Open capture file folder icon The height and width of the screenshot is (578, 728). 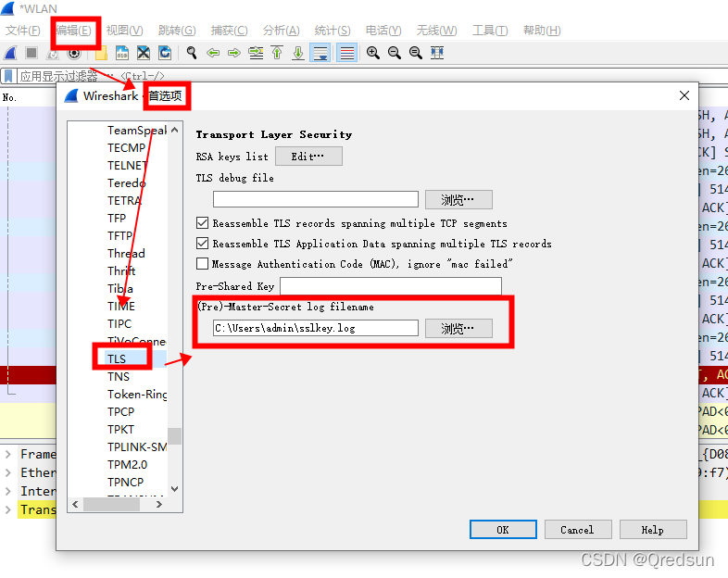tap(101, 53)
